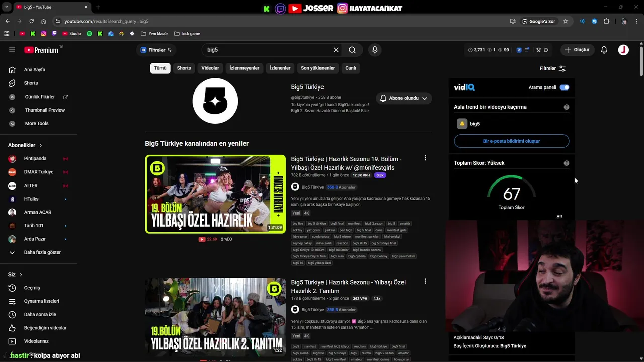Open the YouTube hamburger guide menu
Screen dimensions: 644x362
pyautogui.click(x=12, y=50)
